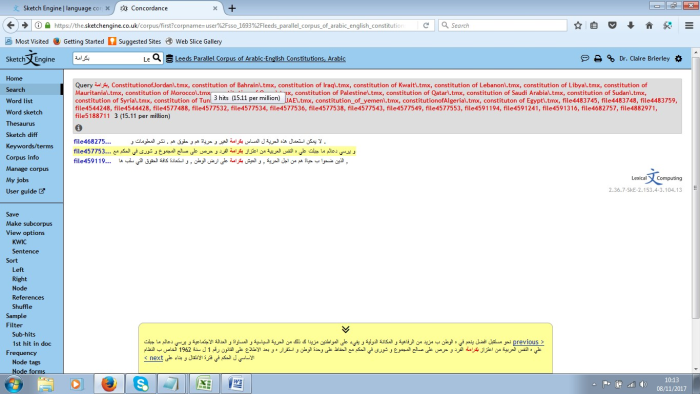Open Excel from the taskbar
The width and height of the screenshot is (700, 394).
point(204,384)
